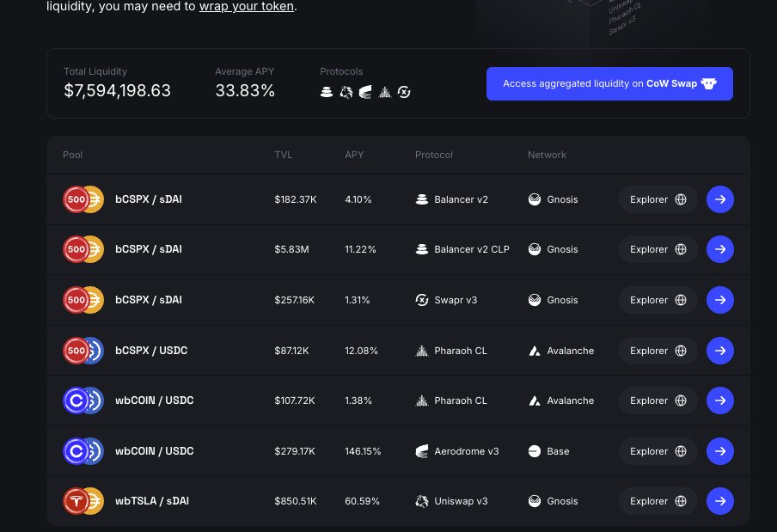This screenshot has width=777, height=532.
Task: Click Tesla token icon in wbTSLA row
Action: coord(76,501)
